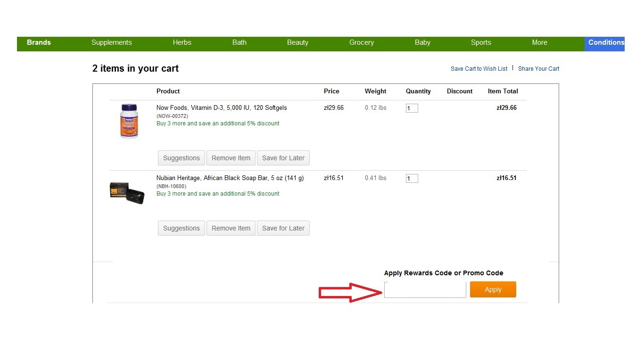The height and width of the screenshot is (362, 644).
Task: Show suggestions for African Black Soap
Action: 182,228
